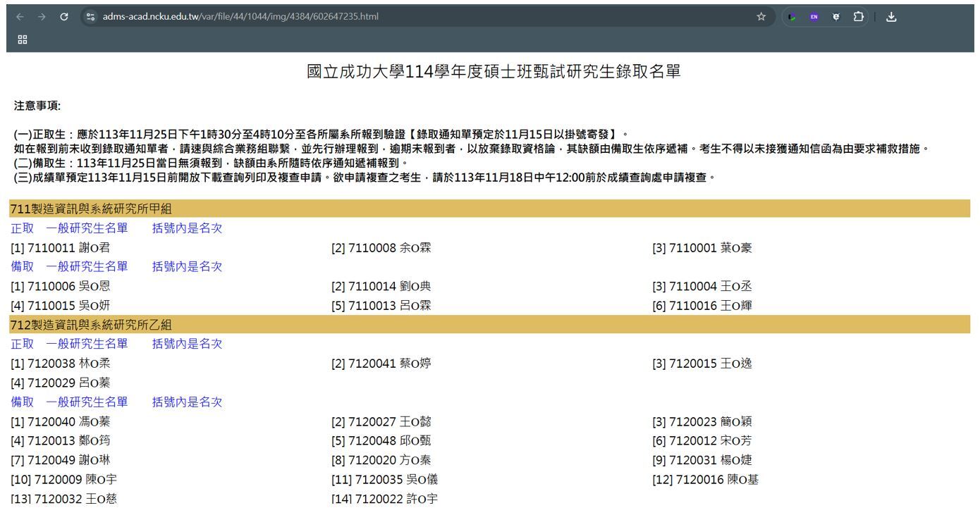Bookmark this page with the star icon
The width and height of the screenshot is (980, 515).
761,16
